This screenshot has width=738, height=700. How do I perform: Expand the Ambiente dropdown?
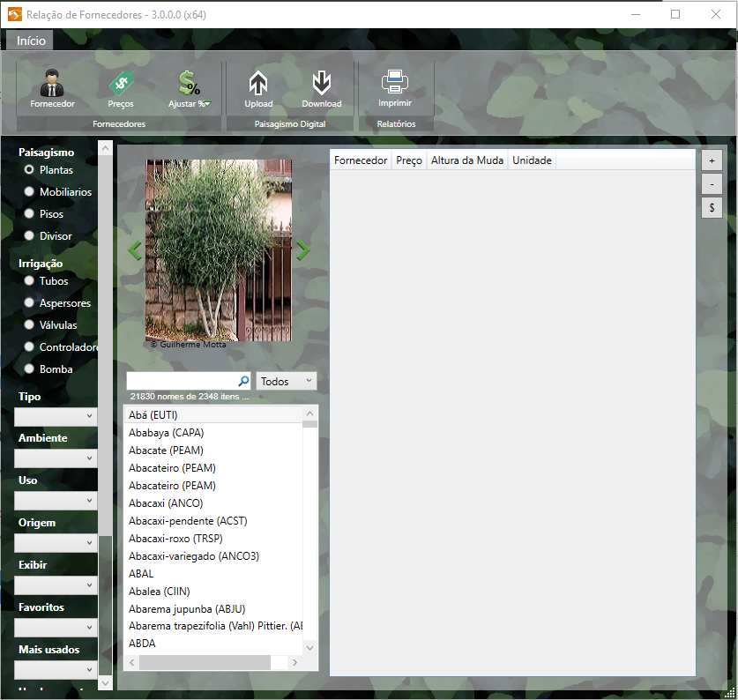tap(56, 458)
